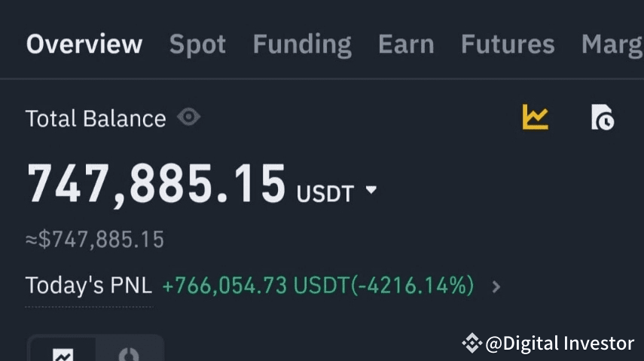Click the Today's PNL underlined label
Viewport: 644px width, 361px height.
[x=89, y=286]
